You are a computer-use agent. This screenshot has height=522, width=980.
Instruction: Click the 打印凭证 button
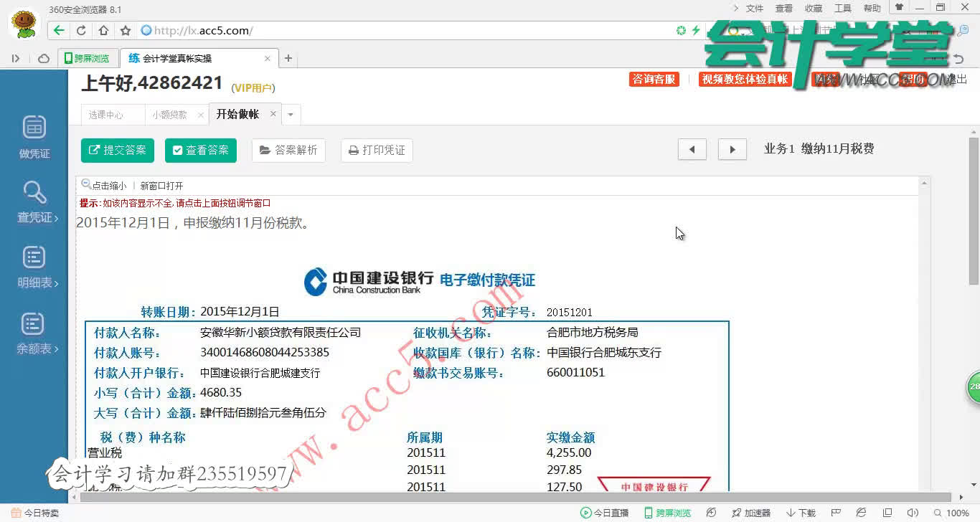pyautogui.click(x=377, y=150)
